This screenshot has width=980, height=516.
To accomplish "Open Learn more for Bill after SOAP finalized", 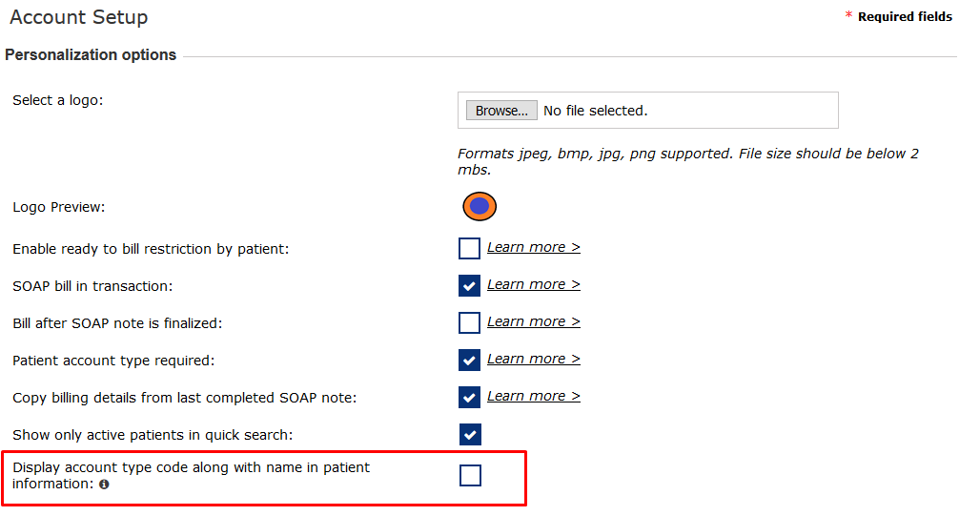I will 533,321.
